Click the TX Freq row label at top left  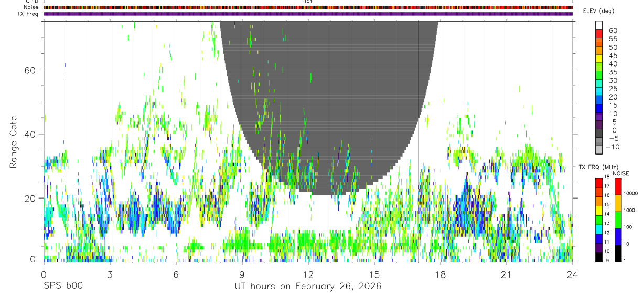click(x=28, y=14)
